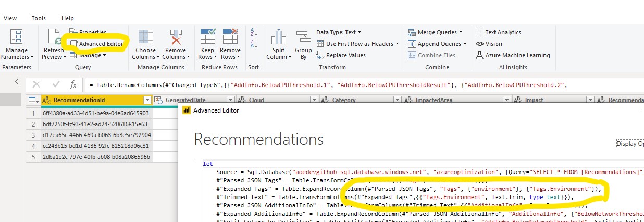Click the fx button in formula bar

click(73, 84)
